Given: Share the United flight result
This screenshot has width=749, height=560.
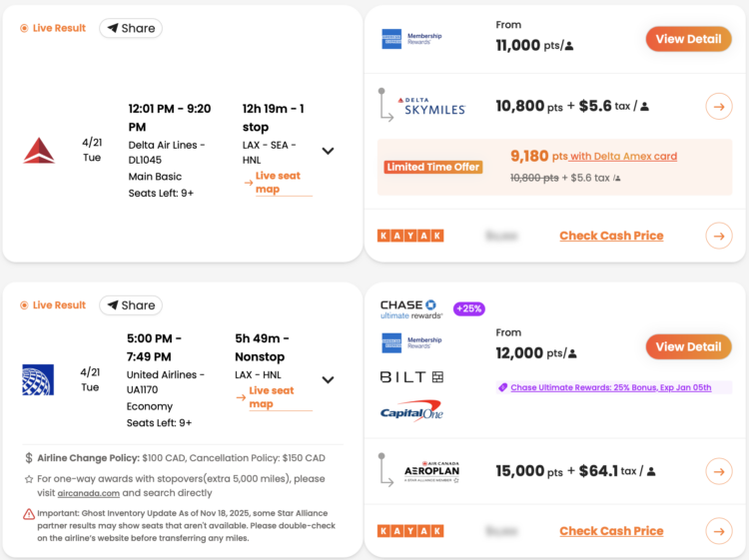Looking at the screenshot, I should point(131,305).
